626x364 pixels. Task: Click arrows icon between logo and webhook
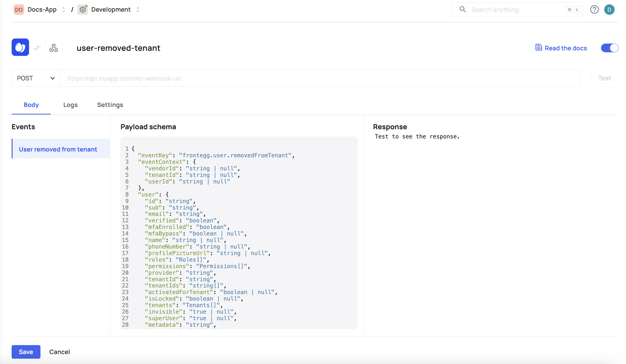tap(37, 48)
